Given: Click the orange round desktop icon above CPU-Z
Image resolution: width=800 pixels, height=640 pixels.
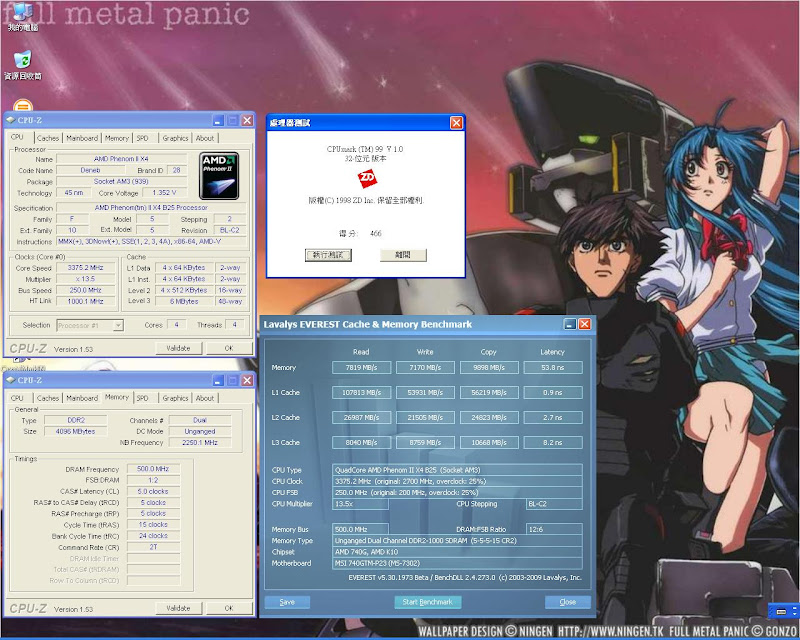Looking at the screenshot, I should point(22,106).
